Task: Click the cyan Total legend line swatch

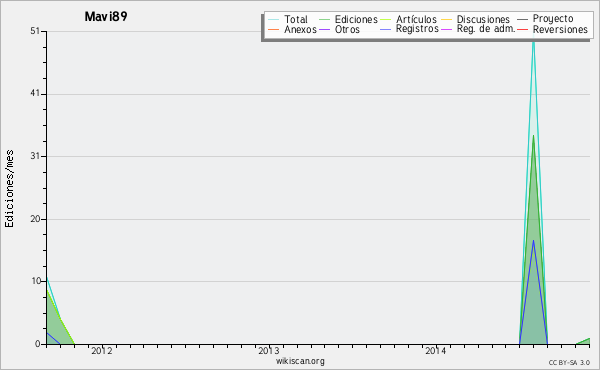Action: point(274,19)
